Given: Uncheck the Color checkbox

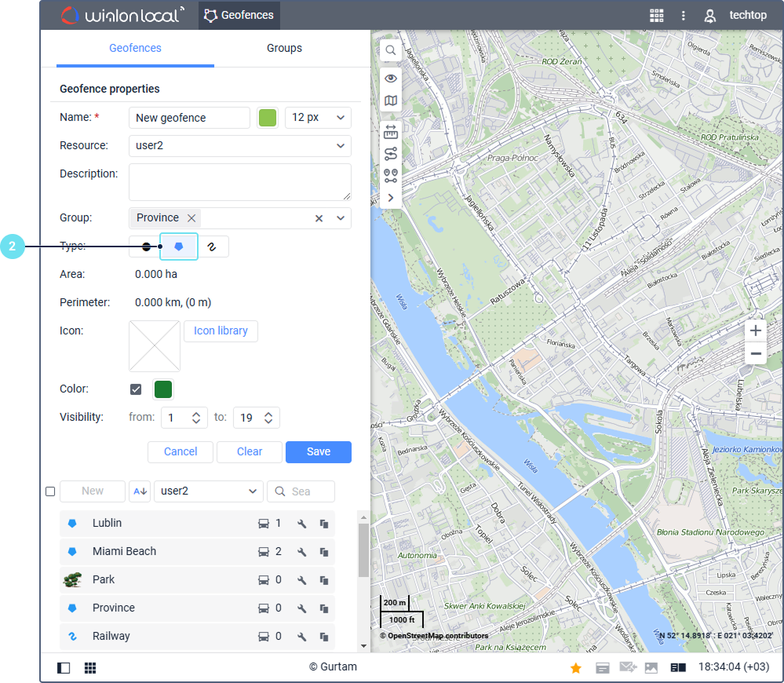Looking at the screenshot, I should point(137,389).
